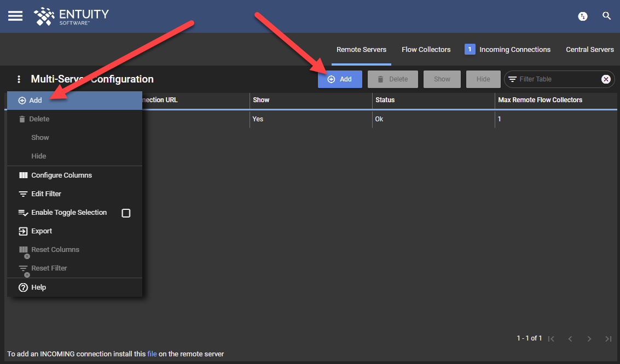Open the search magnifier icon
The height and width of the screenshot is (364, 620).
(606, 16)
